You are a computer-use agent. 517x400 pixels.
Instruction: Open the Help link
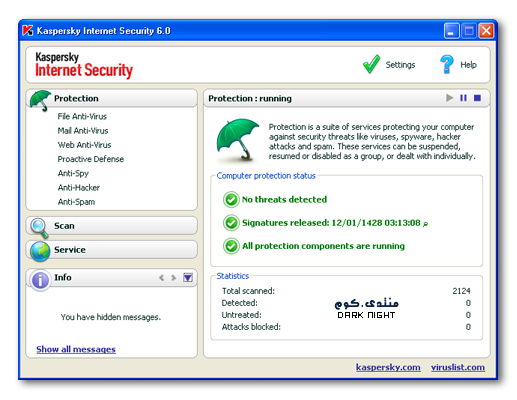468,65
